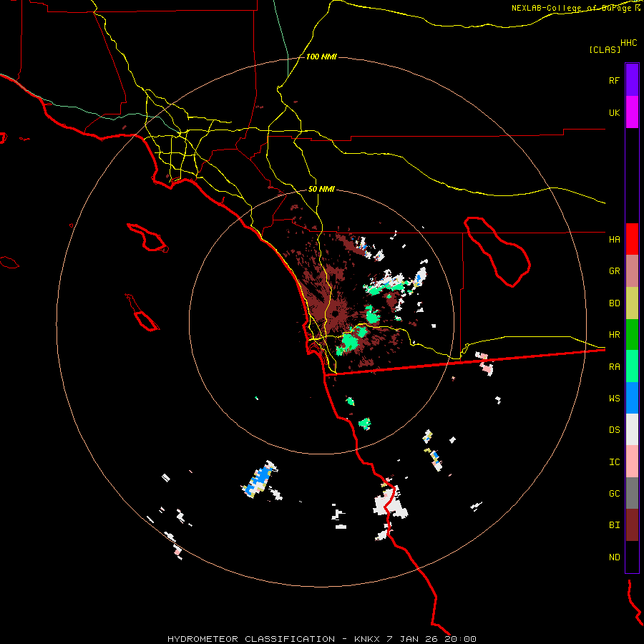The image size is (644, 644).
Task: Click the brown BI legend color swatch
Action: [x=632, y=525]
